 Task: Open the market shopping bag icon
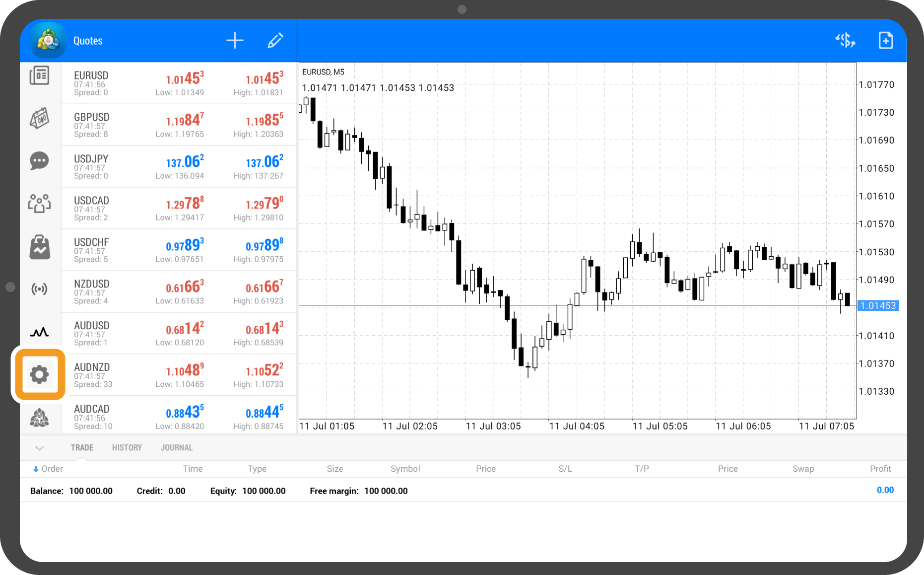[x=39, y=247]
